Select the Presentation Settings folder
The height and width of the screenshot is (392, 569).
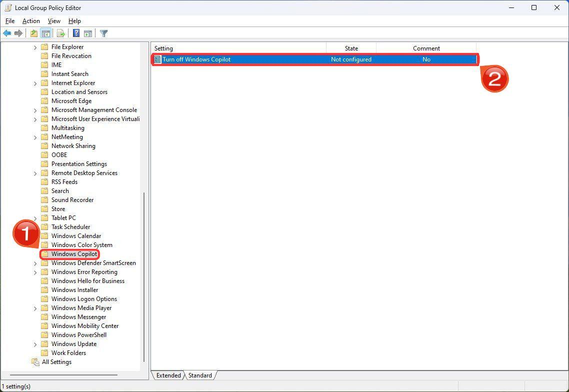click(x=79, y=164)
